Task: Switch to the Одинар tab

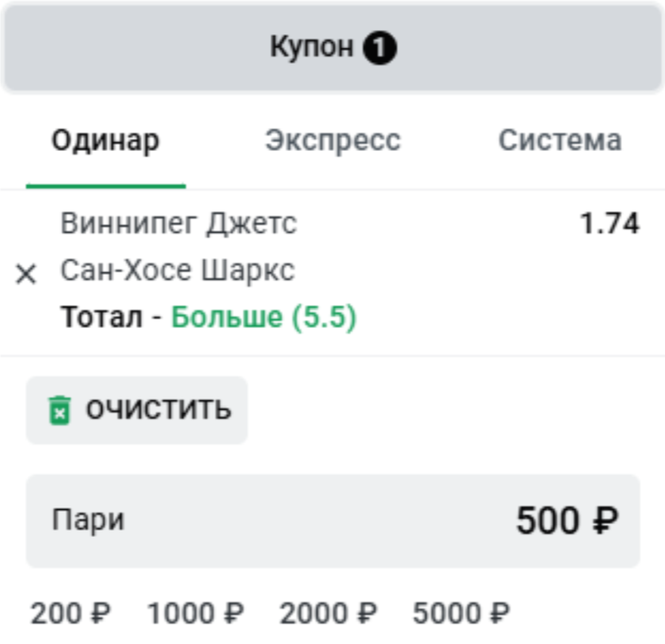Action: click(x=106, y=141)
